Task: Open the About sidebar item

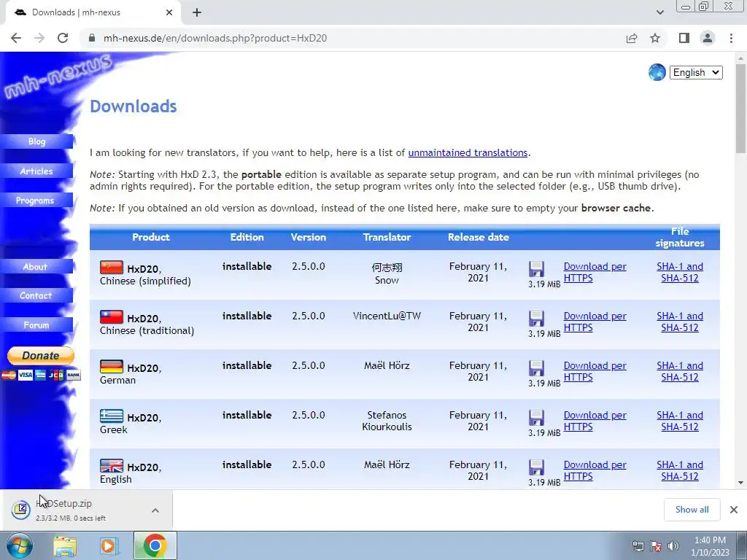Action: click(x=36, y=267)
